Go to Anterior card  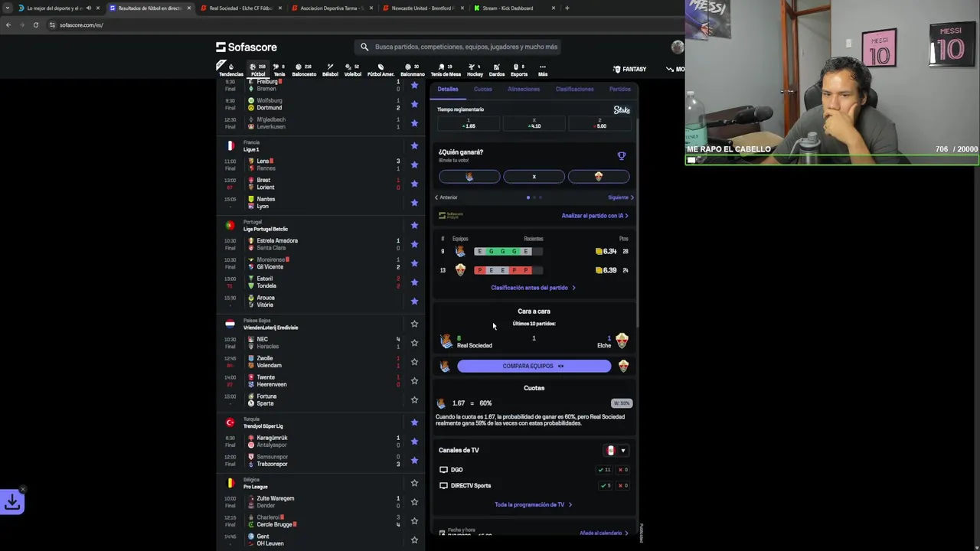[x=446, y=197]
